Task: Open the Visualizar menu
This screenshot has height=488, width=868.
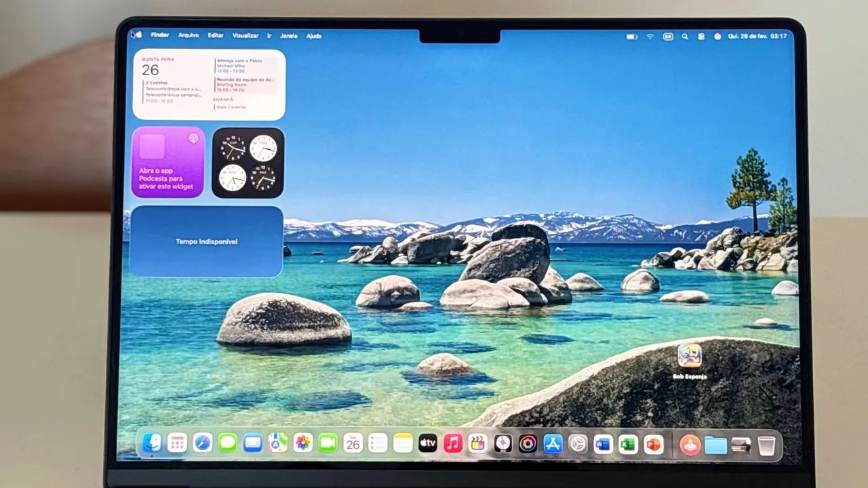Action: pyautogui.click(x=245, y=35)
